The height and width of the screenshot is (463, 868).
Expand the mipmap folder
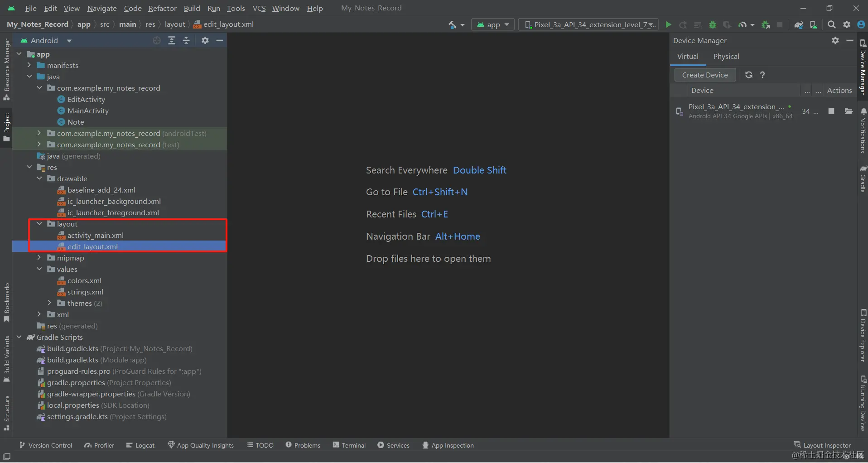click(x=39, y=258)
